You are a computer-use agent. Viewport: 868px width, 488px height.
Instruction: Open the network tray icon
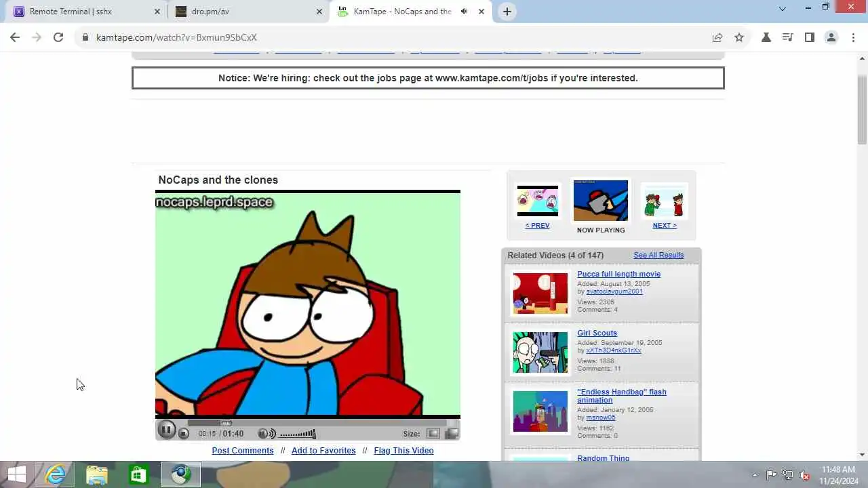pyautogui.click(x=788, y=475)
